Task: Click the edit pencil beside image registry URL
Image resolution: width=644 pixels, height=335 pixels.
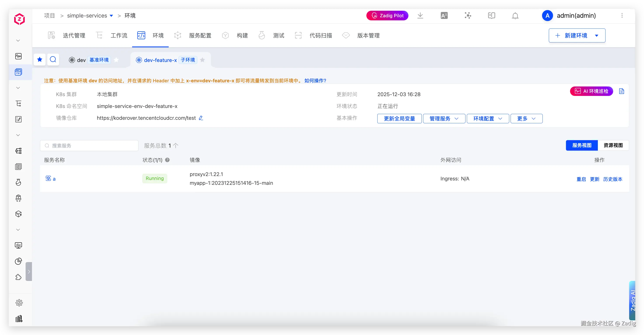Action: tap(201, 118)
